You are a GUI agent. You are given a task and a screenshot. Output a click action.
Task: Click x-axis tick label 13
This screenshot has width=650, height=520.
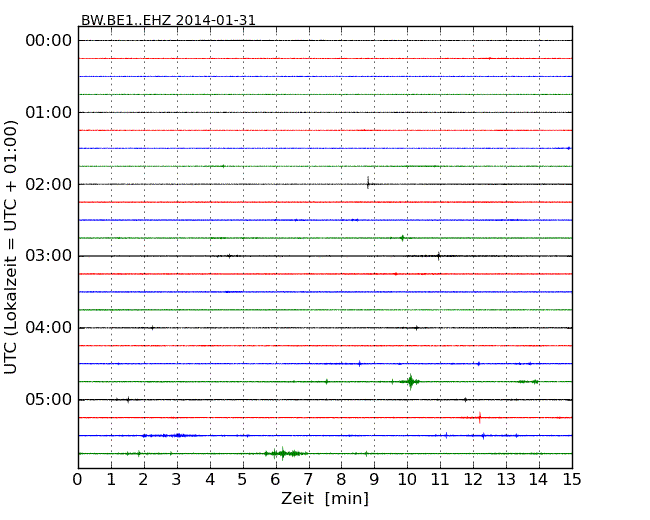pos(506,480)
